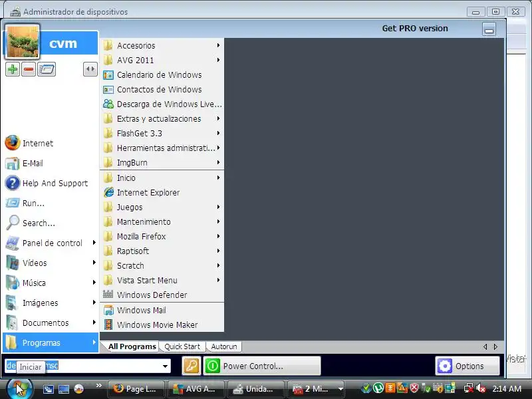Open the search box dropdown arrow
532x399 pixels.
[x=165, y=366]
